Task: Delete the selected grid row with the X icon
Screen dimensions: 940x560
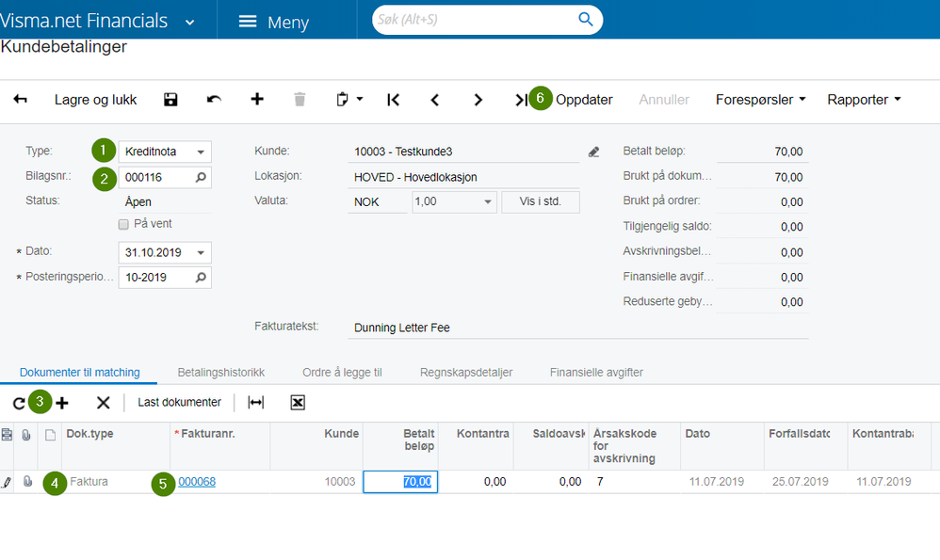Action: click(103, 403)
